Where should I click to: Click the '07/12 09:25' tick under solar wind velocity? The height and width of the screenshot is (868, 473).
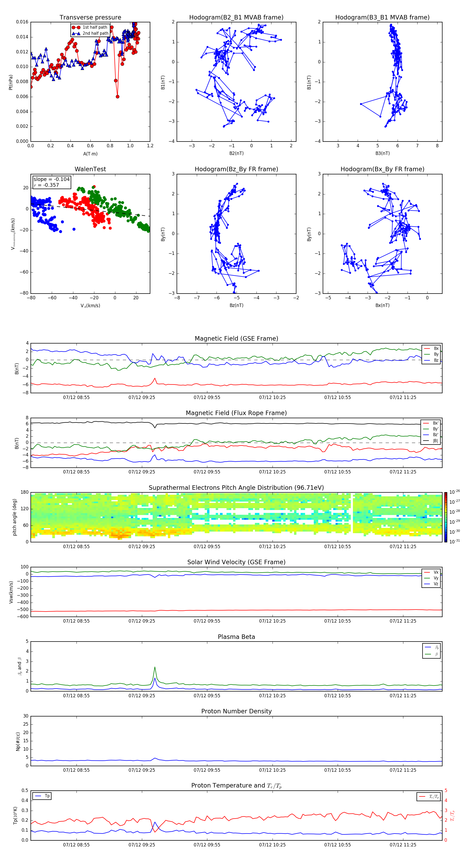pos(142,621)
